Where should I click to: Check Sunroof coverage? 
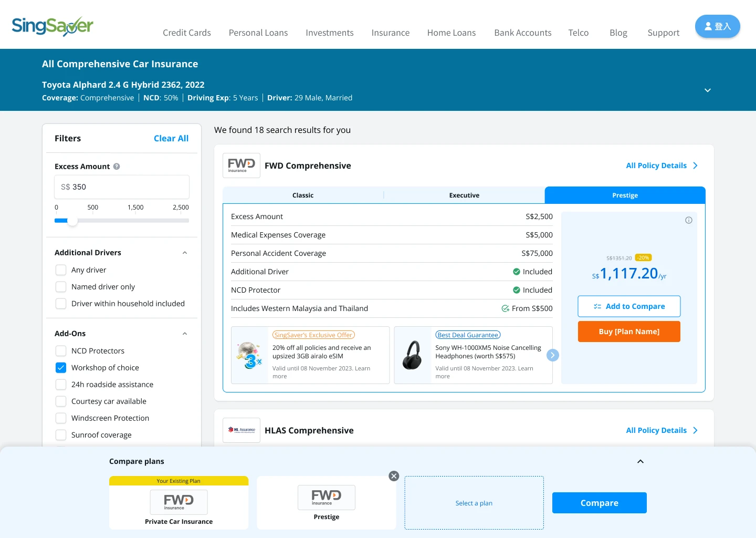61,435
